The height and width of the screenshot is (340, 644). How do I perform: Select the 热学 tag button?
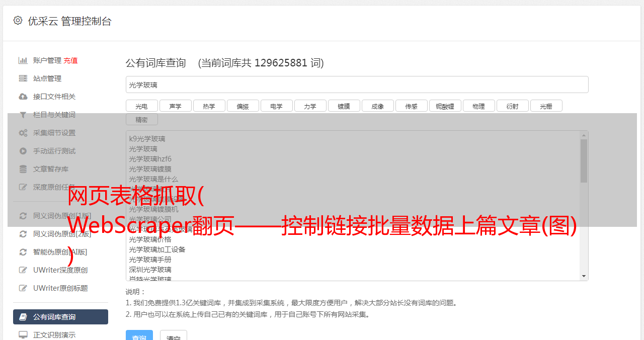pos(209,106)
